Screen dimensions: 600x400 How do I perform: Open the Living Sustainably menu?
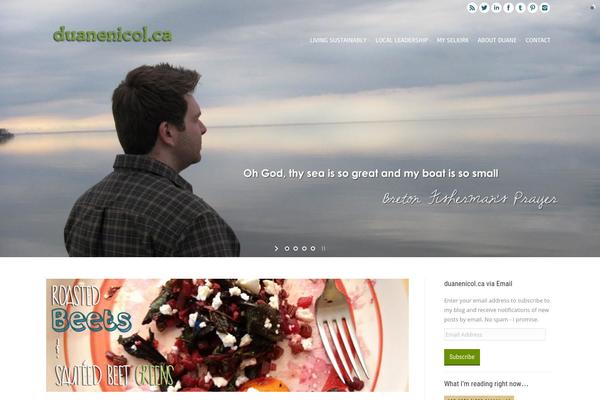pos(338,40)
